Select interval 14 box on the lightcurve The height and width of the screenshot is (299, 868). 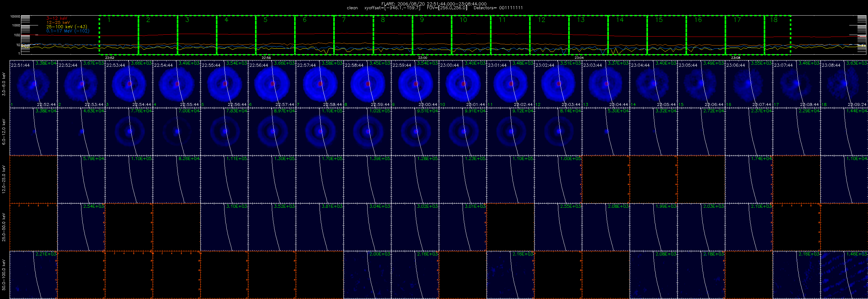pos(627,35)
